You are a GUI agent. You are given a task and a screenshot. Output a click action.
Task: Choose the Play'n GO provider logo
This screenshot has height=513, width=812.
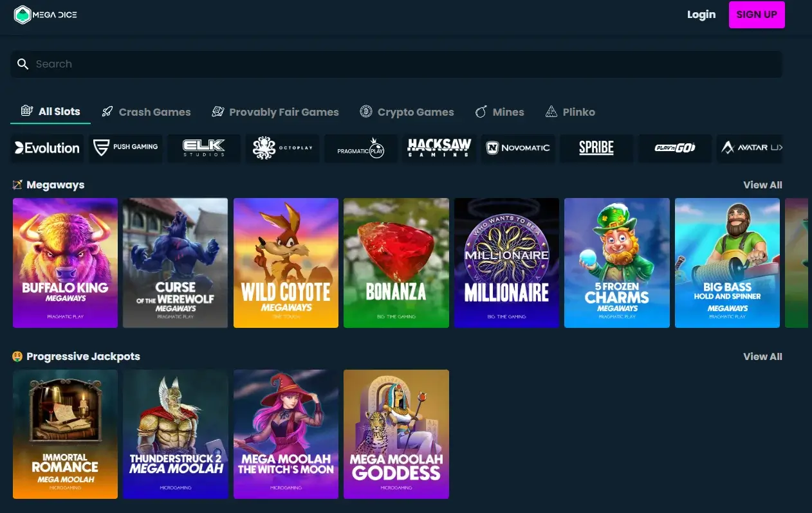click(675, 148)
